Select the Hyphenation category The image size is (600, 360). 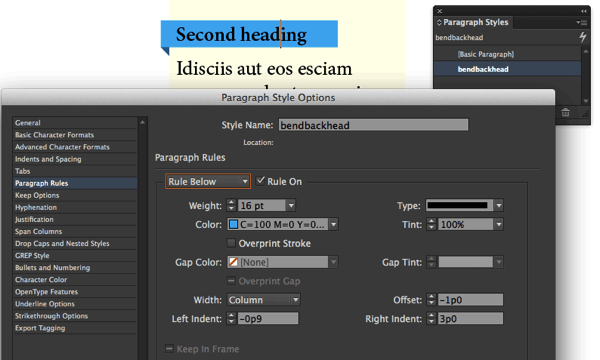[x=75, y=207]
